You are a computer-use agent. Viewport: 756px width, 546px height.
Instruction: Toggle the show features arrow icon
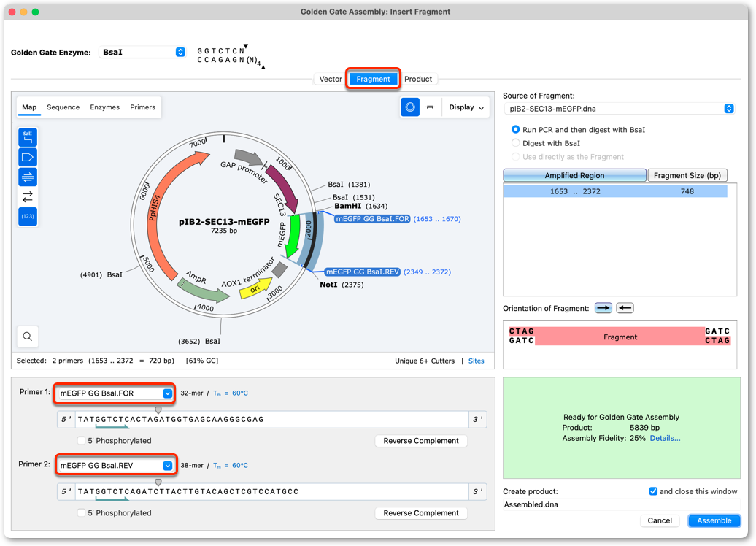(28, 157)
